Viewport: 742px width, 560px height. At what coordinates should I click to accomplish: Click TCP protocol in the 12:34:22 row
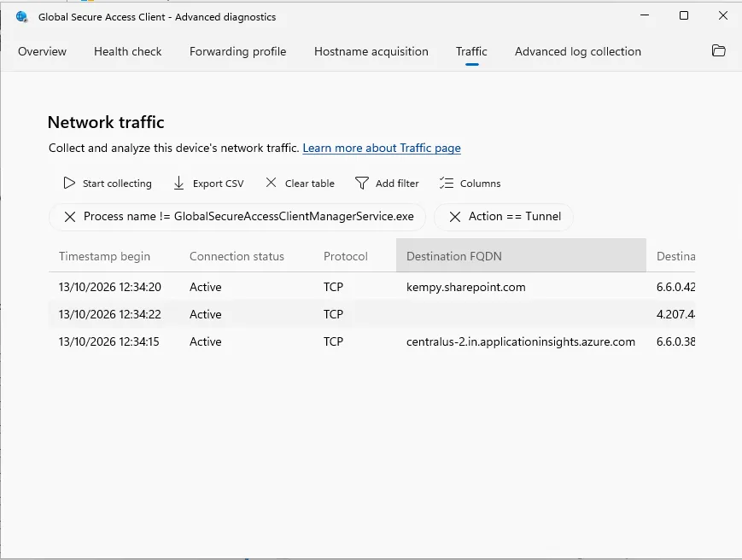pos(333,314)
